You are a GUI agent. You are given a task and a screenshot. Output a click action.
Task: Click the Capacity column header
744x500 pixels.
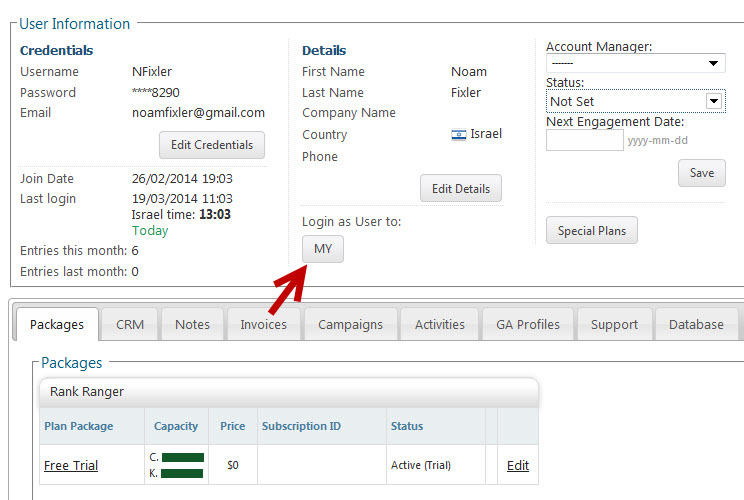(x=176, y=426)
